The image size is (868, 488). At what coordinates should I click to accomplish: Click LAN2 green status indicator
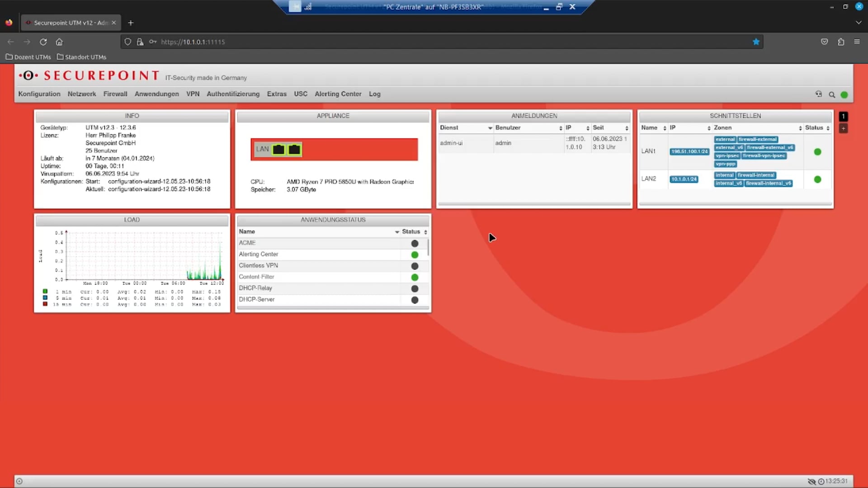817,179
